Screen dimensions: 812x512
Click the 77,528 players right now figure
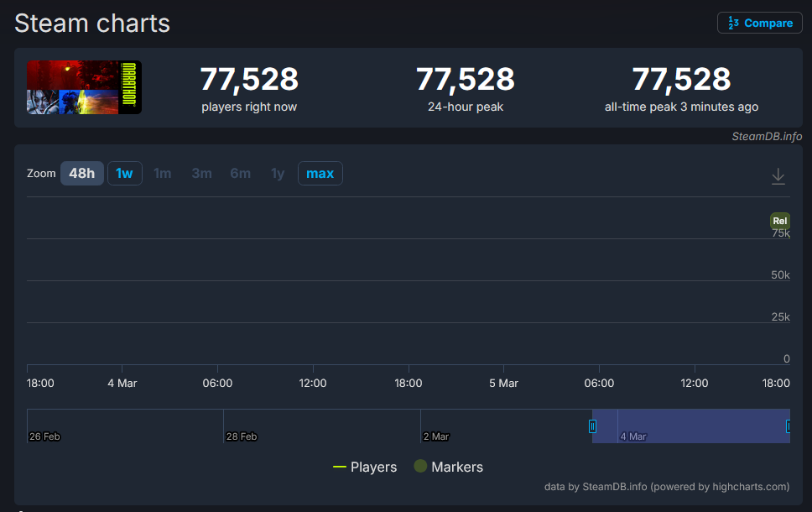pyautogui.click(x=249, y=79)
